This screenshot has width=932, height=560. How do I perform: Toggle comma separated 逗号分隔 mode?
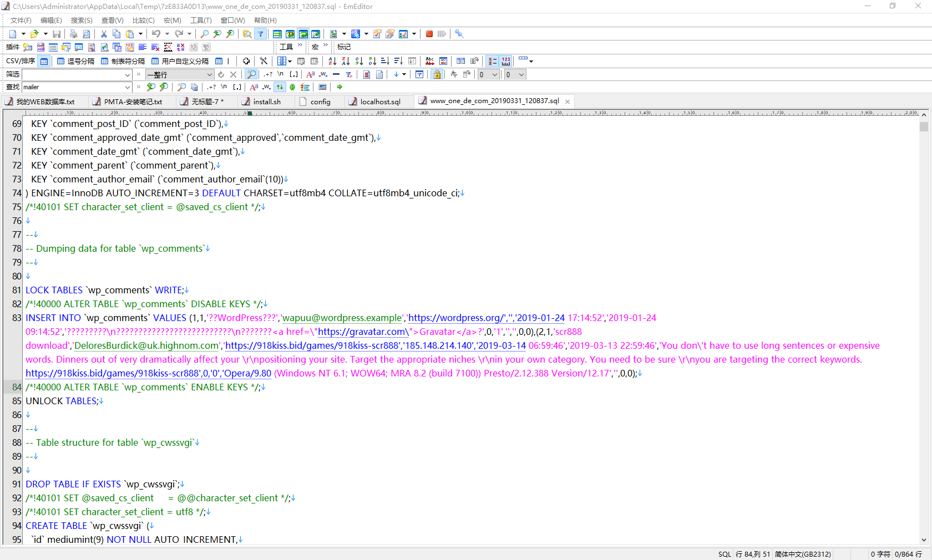click(75, 61)
